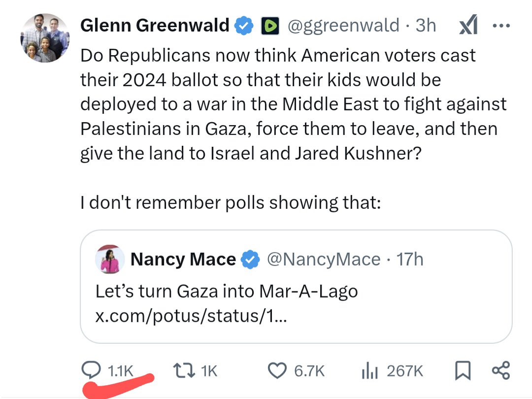Repost the tweet via retweet icon
Screen dimensions: 532x399
[184, 370]
